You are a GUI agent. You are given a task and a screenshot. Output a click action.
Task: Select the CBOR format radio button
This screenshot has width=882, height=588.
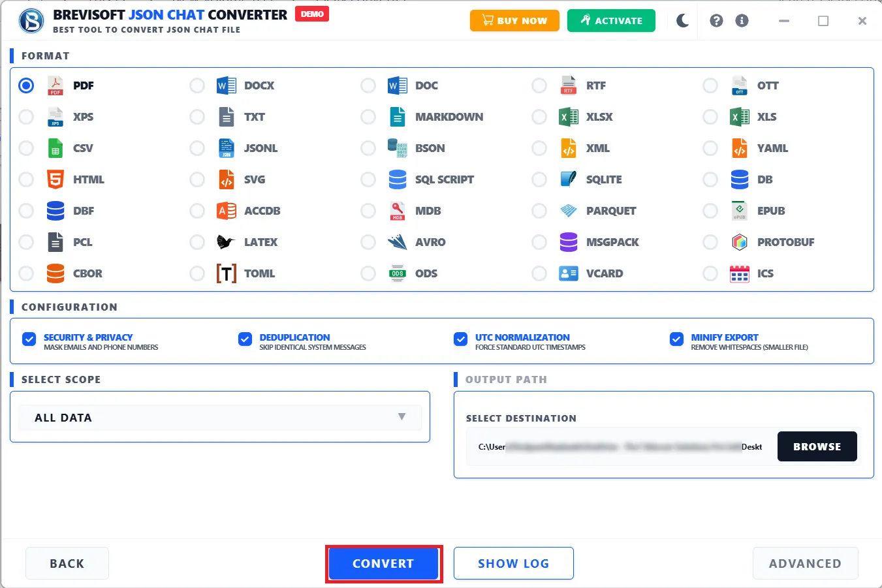coord(26,273)
